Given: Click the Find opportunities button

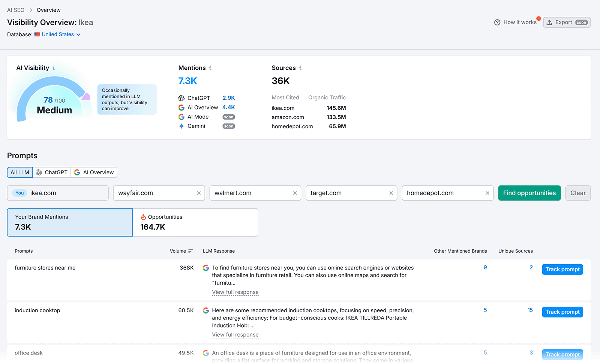Looking at the screenshot, I should 529,193.
